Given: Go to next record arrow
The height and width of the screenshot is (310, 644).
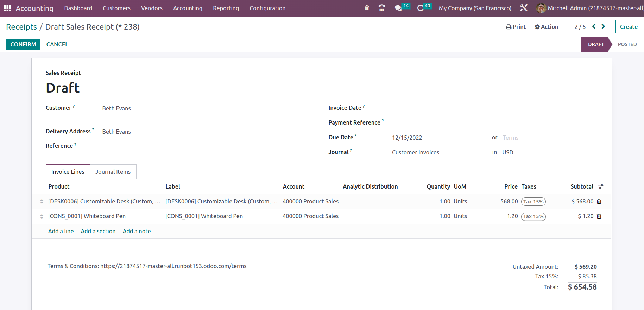Looking at the screenshot, I should tap(603, 26).
